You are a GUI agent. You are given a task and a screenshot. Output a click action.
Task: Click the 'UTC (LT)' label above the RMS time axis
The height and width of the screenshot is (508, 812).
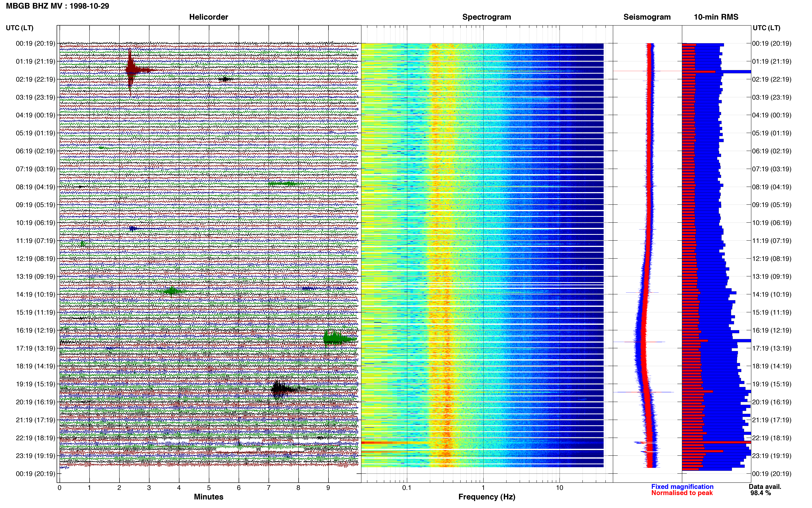click(x=766, y=28)
